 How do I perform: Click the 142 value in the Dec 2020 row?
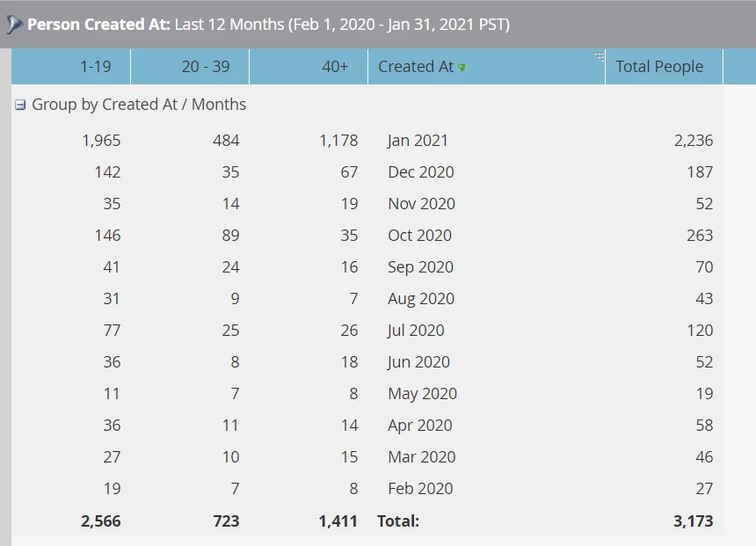[107, 172]
